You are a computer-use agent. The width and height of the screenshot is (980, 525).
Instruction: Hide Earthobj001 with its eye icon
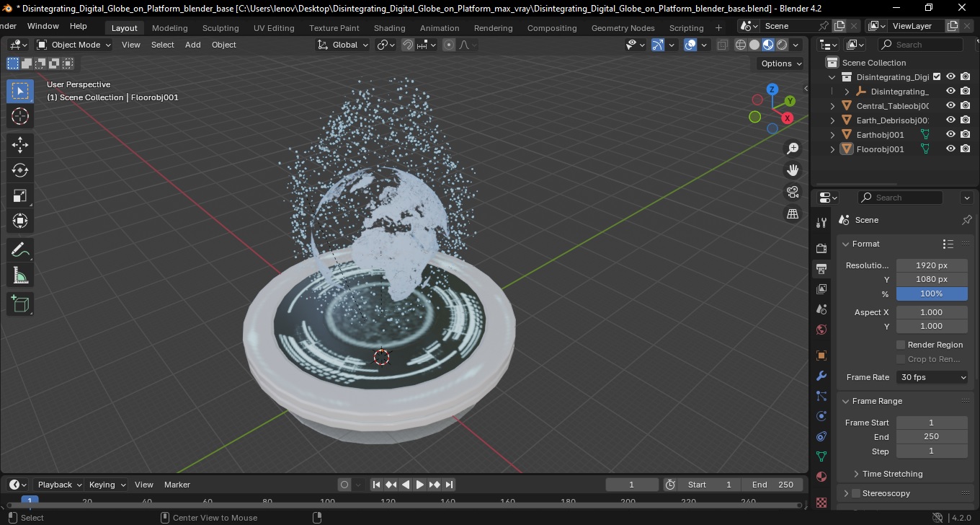click(950, 135)
